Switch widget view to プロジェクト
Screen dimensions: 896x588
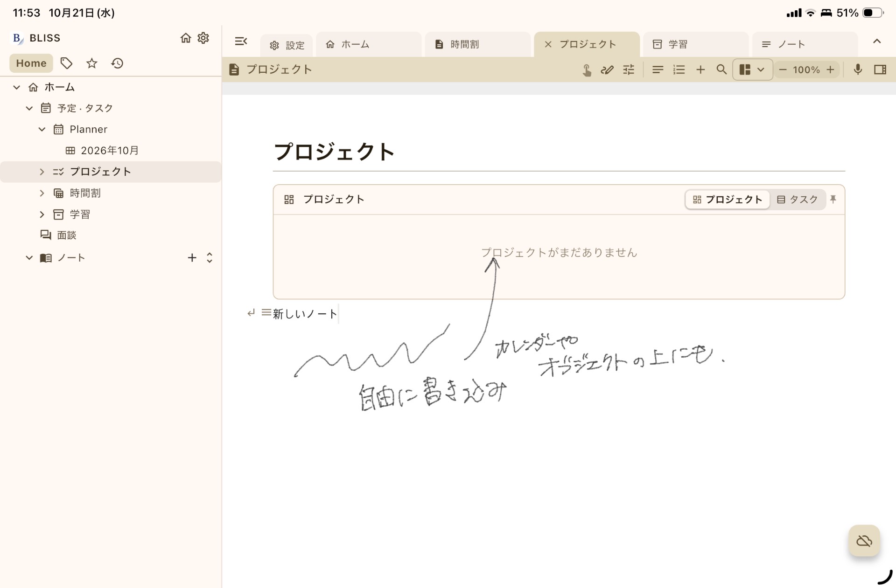728,200
